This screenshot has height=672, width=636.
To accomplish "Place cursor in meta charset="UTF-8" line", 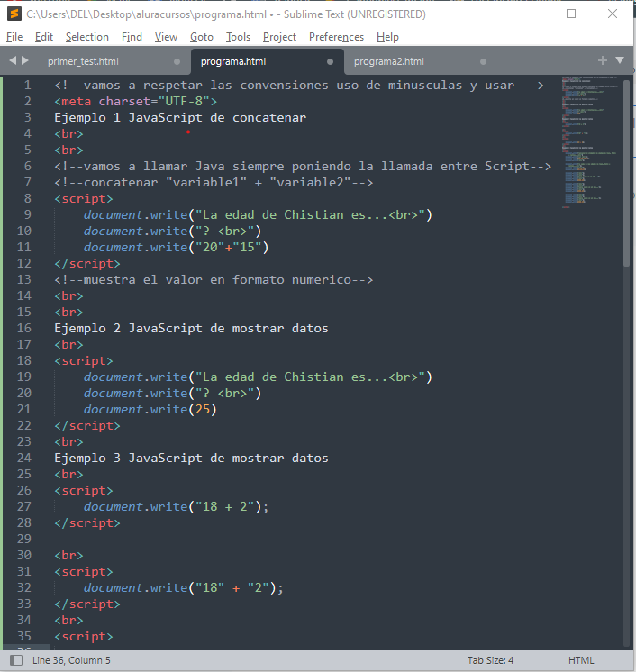I will point(135,102).
